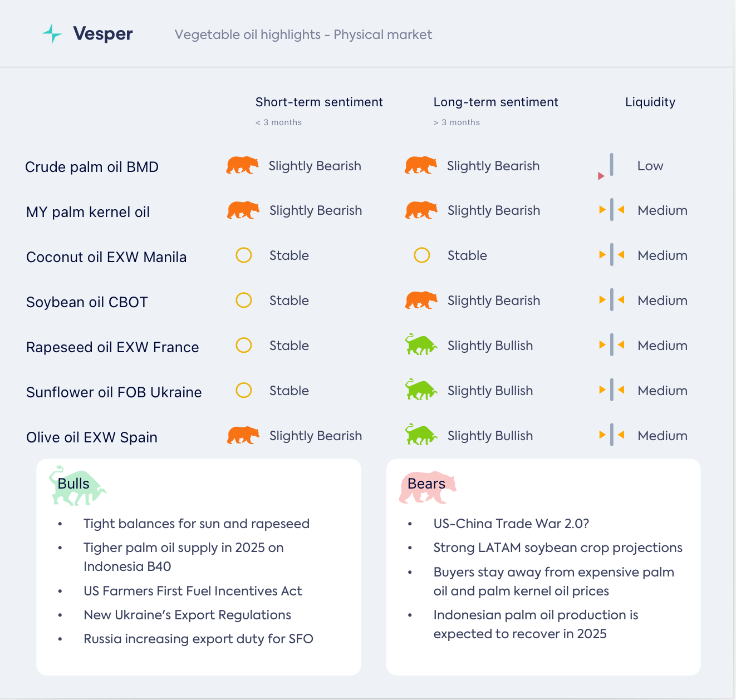Click Rapeseed oil long-term bull icon
The width and height of the screenshot is (736, 700).
tap(421, 345)
